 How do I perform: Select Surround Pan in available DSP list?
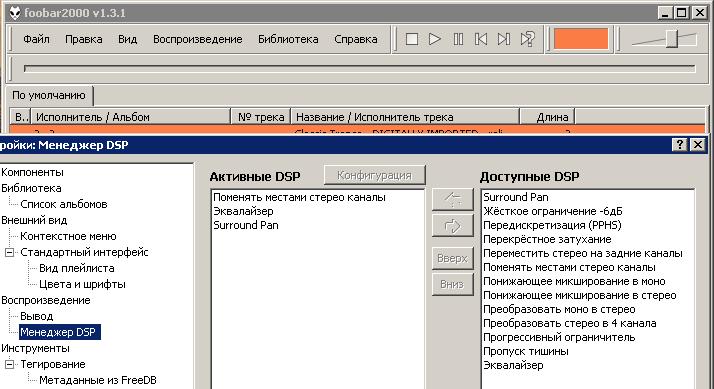tap(515, 197)
